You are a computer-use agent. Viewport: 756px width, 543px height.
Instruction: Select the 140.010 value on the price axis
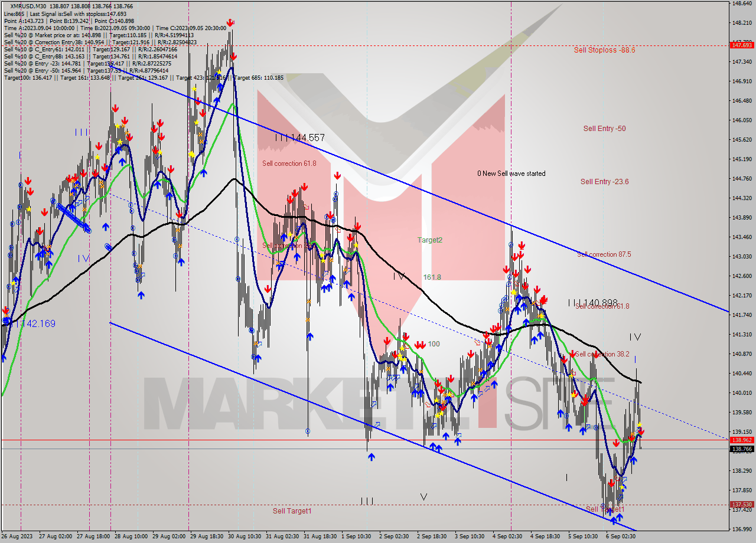pyautogui.click(x=742, y=393)
